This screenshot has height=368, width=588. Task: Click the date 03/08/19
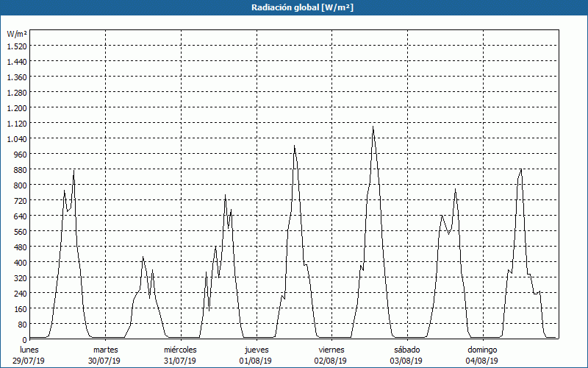coord(406,361)
